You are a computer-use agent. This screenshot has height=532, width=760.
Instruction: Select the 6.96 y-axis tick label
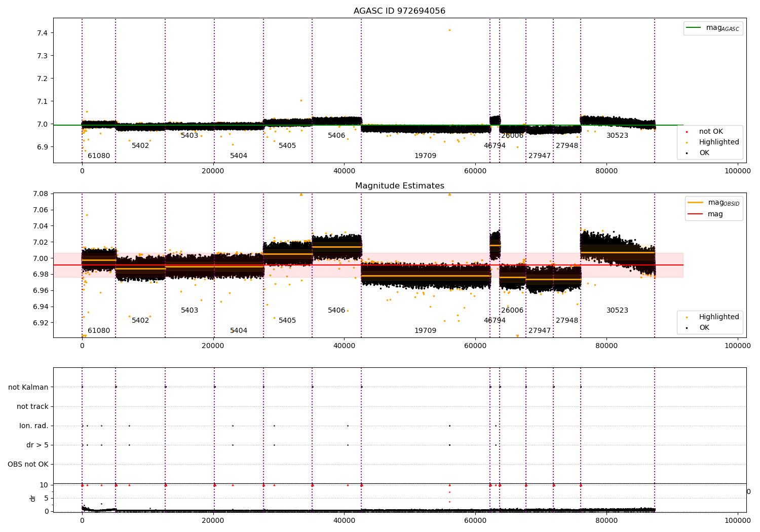(41, 290)
